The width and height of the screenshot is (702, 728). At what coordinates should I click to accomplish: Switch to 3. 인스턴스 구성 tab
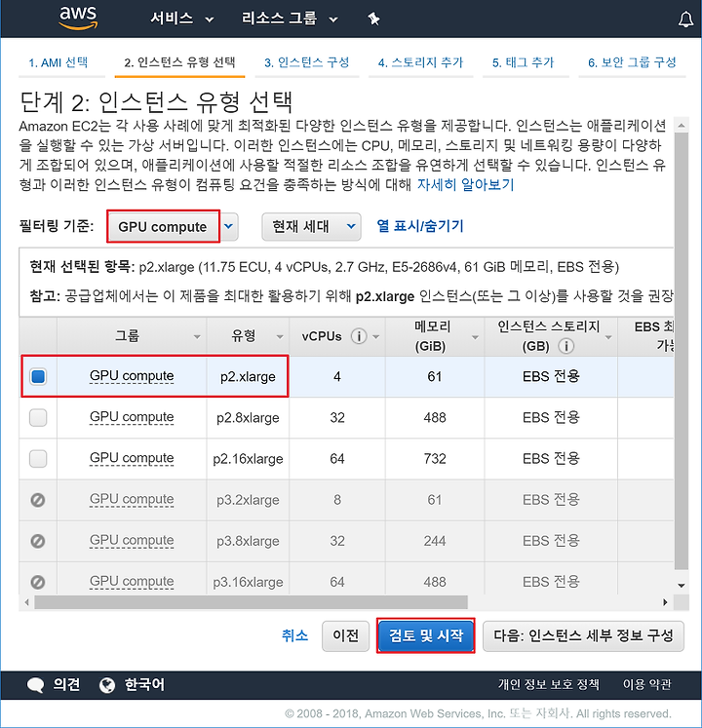[x=306, y=62]
